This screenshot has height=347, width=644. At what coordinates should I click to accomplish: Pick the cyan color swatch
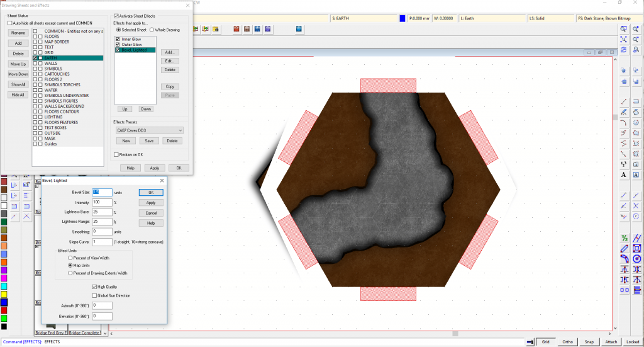4,286
